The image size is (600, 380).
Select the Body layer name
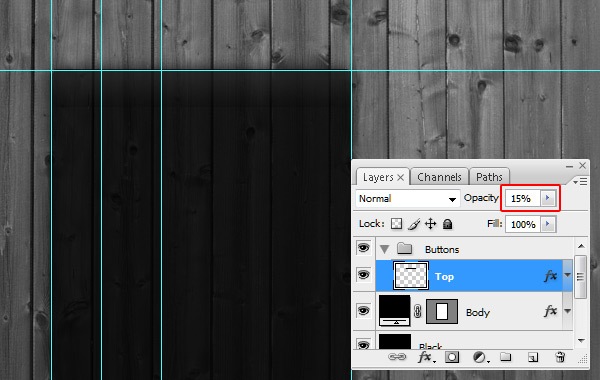coord(478,312)
